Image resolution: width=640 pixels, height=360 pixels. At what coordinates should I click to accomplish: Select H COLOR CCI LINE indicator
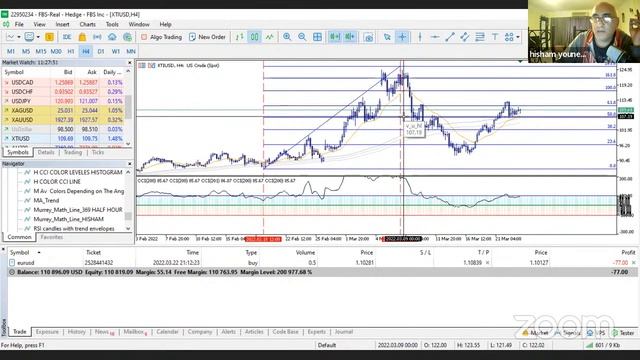pyautogui.click(x=57, y=182)
